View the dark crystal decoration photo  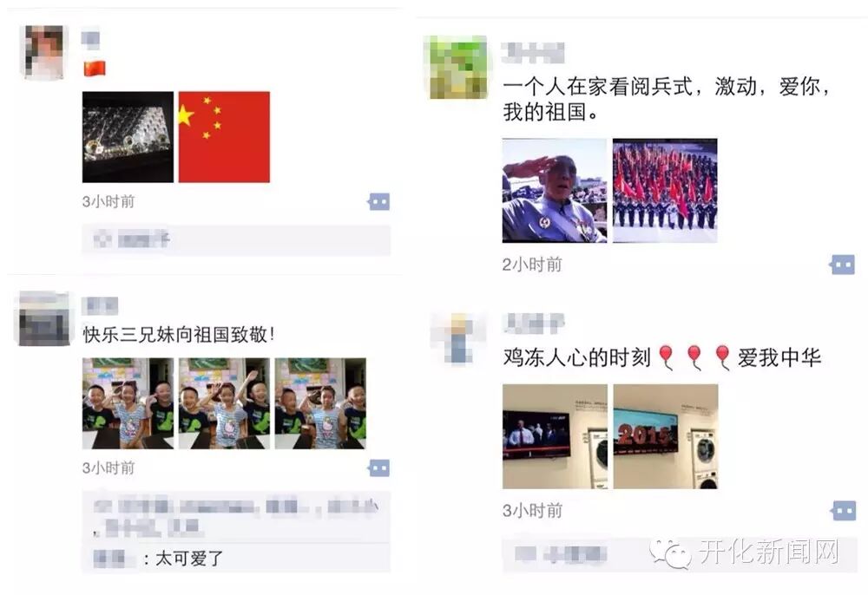[128, 137]
